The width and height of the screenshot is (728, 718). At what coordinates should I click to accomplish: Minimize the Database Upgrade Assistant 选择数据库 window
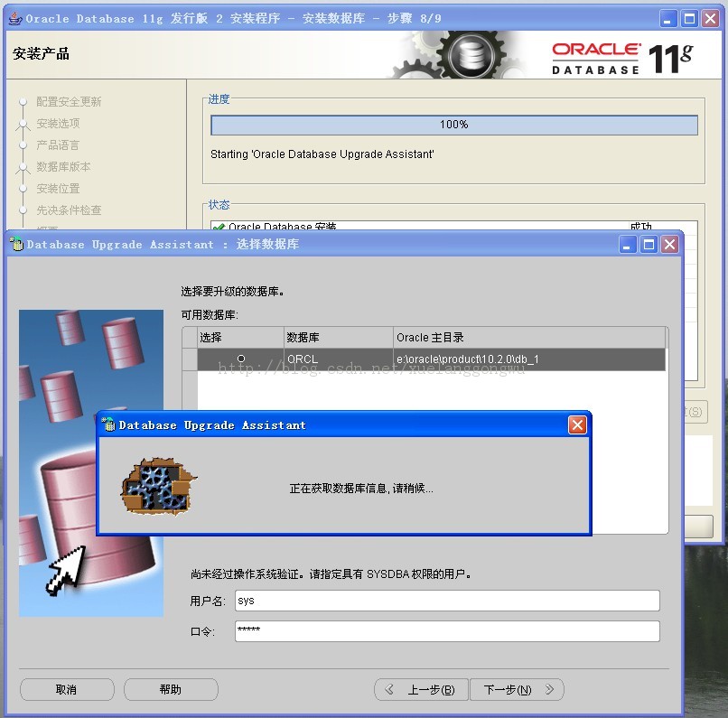point(627,244)
